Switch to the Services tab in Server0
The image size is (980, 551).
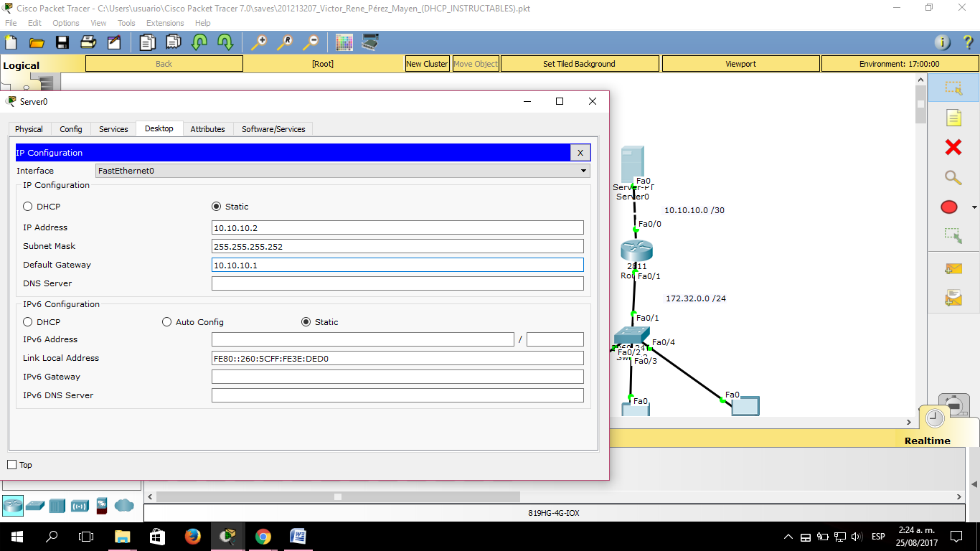point(113,128)
